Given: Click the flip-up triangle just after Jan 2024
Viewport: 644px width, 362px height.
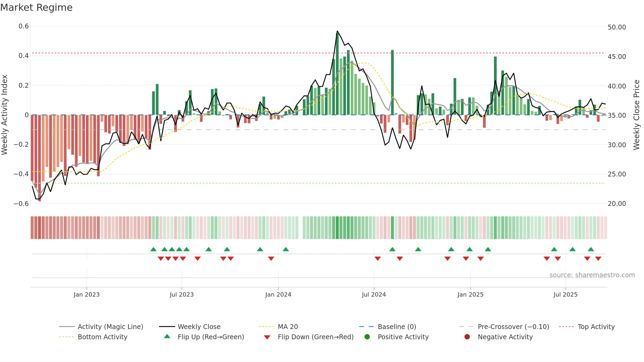Looking at the screenshot, I should [286, 249].
